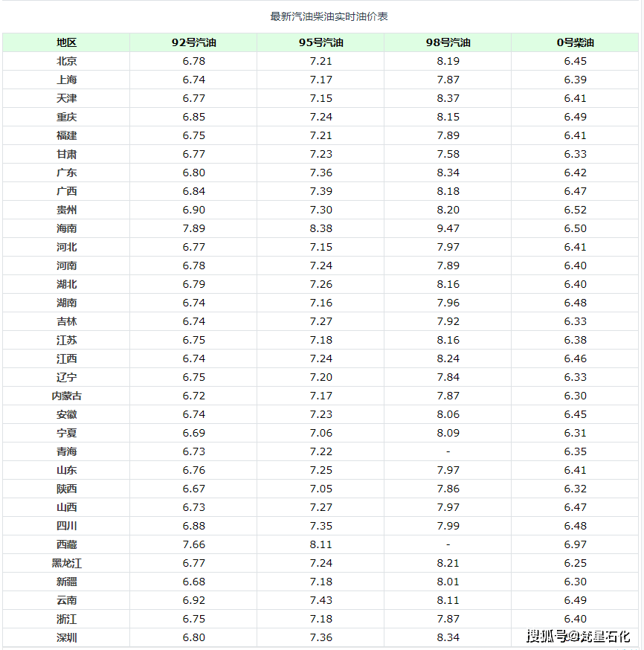Select the 北京 region cell

(x=66, y=61)
